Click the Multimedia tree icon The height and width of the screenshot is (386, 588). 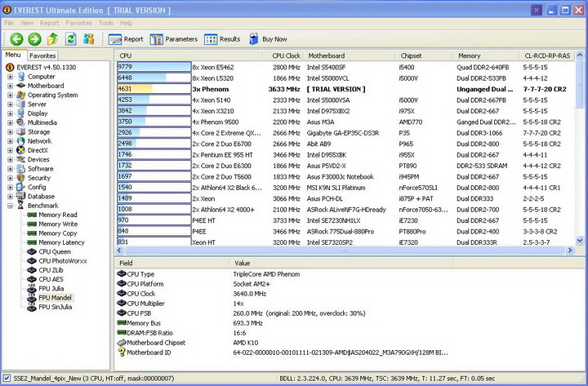21,122
